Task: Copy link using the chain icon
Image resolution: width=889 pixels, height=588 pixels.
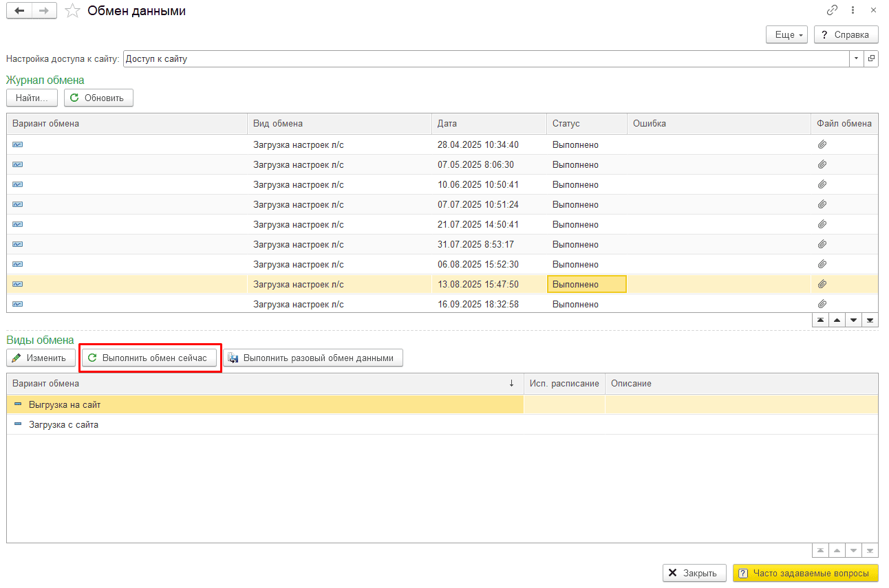Action: coord(832,10)
